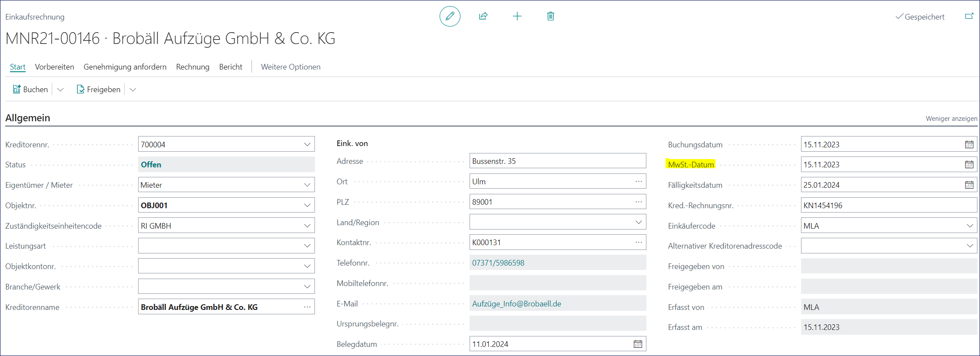This screenshot has height=356, width=980.
Task: Click ellipsis lookup in Kreditorenname field
Action: click(307, 307)
